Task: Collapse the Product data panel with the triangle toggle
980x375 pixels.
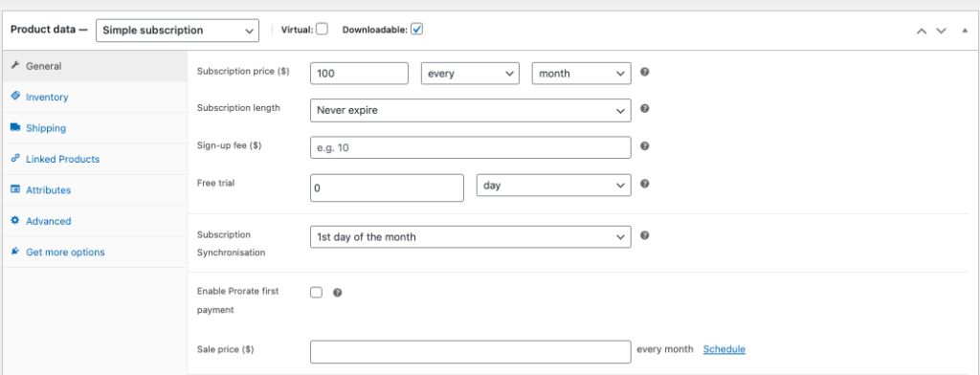Action: 965,30
